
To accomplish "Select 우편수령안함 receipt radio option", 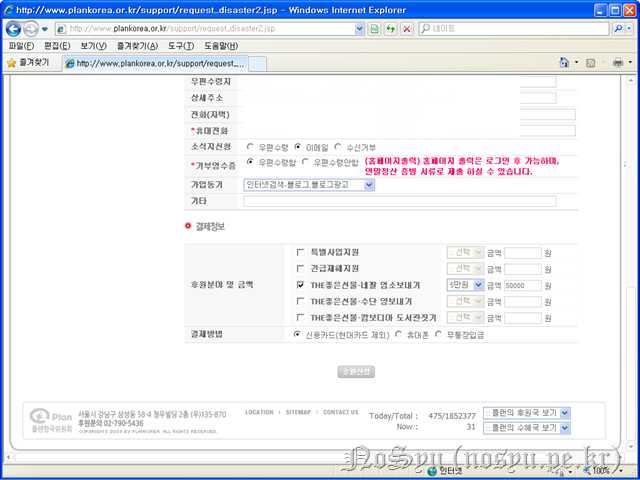I will [x=306, y=162].
